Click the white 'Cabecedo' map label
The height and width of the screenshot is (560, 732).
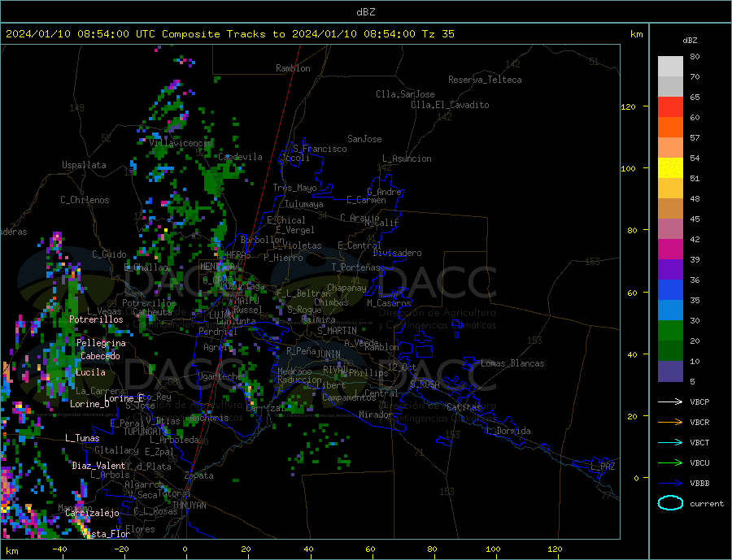(100, 356)
